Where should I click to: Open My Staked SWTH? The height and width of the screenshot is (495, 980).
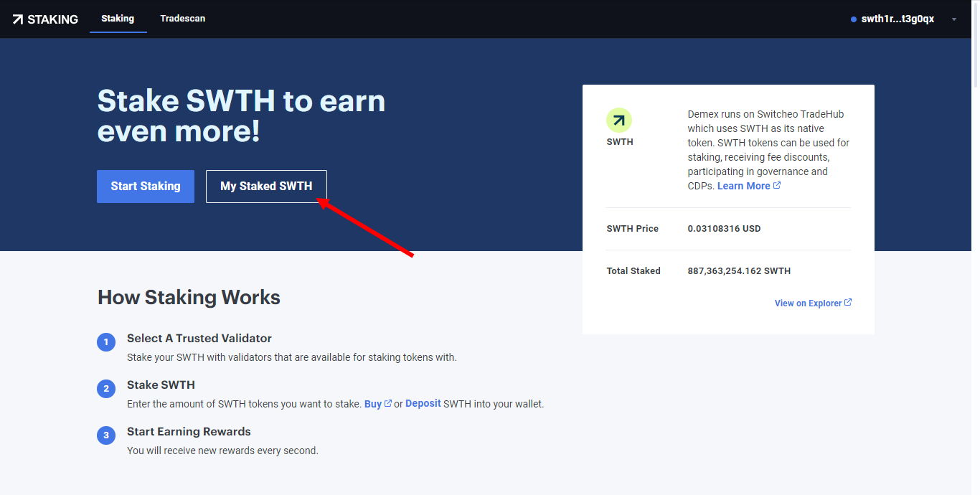tap(266, 187)
